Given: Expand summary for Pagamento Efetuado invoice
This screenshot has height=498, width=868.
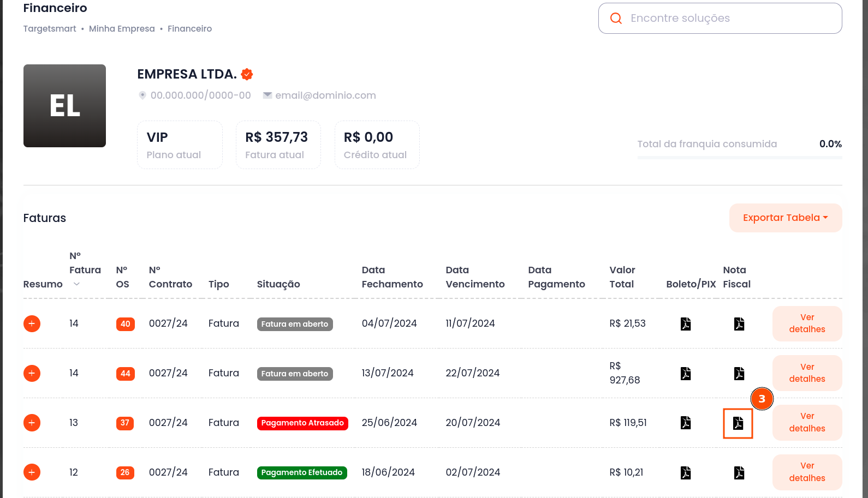Looking at the screenshot, I should [x=32, y=472].
